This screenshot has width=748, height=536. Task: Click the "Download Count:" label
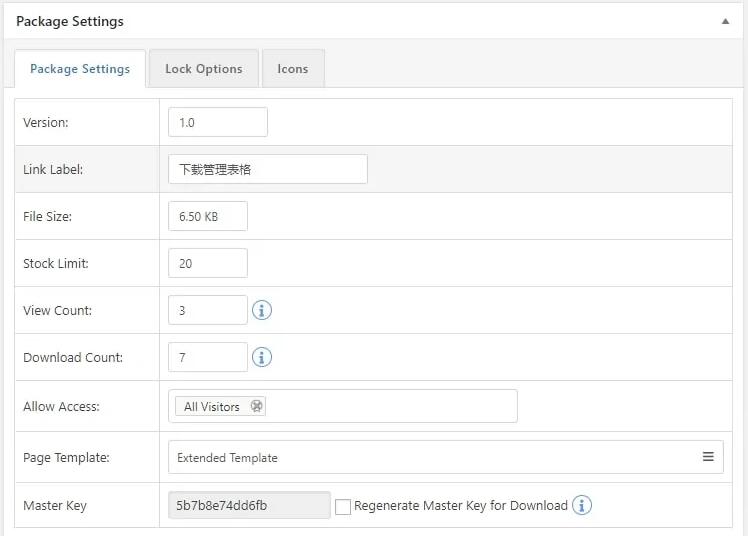pyautogui.click(x=73, y=358)
